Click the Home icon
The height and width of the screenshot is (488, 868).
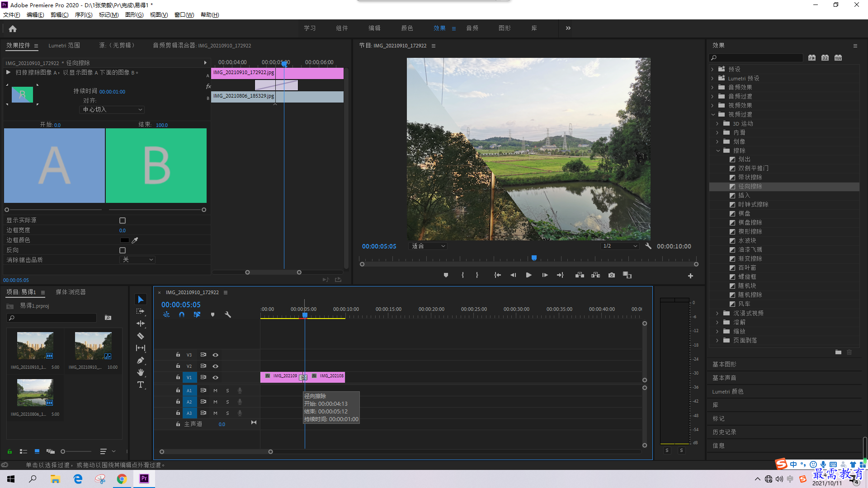click(13, 28)
